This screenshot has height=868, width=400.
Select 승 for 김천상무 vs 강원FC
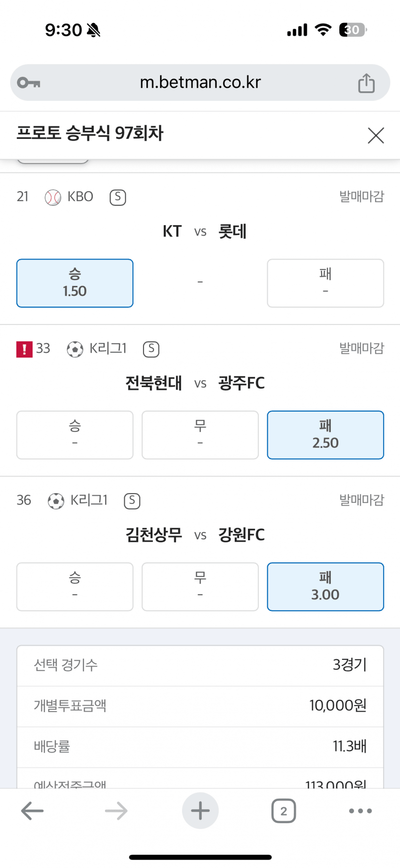click(75, 586)
